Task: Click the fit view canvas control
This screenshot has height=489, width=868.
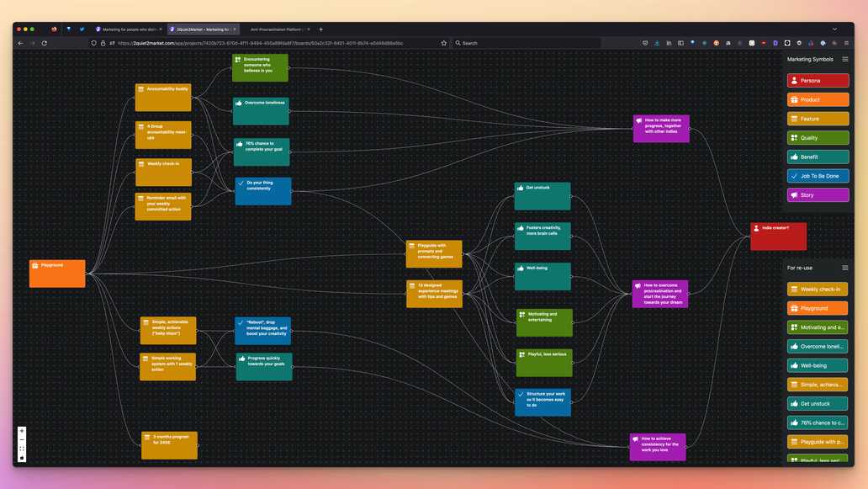Action: point(22,449)
